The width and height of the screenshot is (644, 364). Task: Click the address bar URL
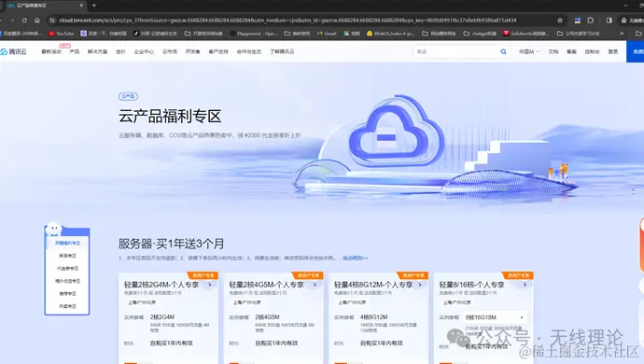coord(287,21)
